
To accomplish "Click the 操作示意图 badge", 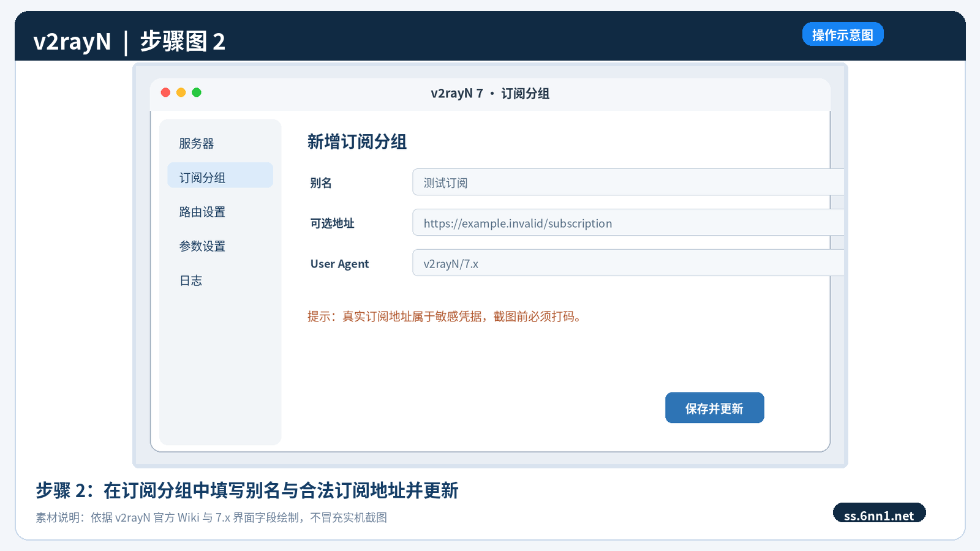I will pyautogui.click(x=843, y=34).
